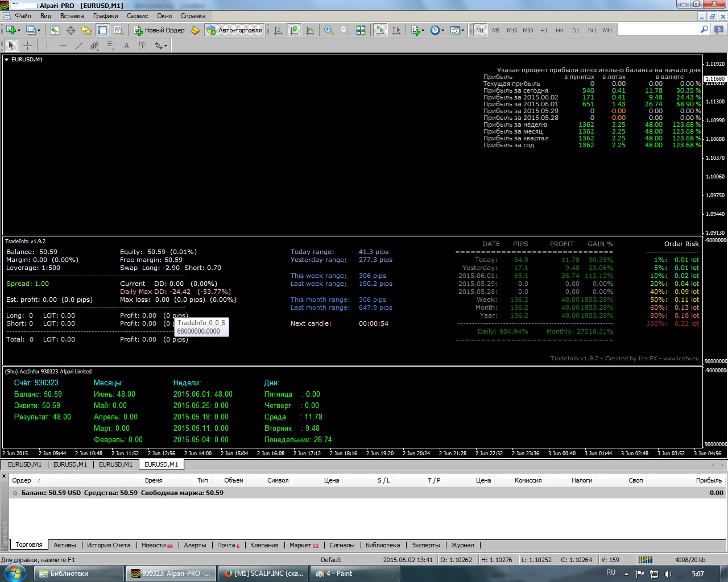This screenshot has height=582, width=728.
Task: Open the Новости terminal tab
Action: click(x=157, y=545)
